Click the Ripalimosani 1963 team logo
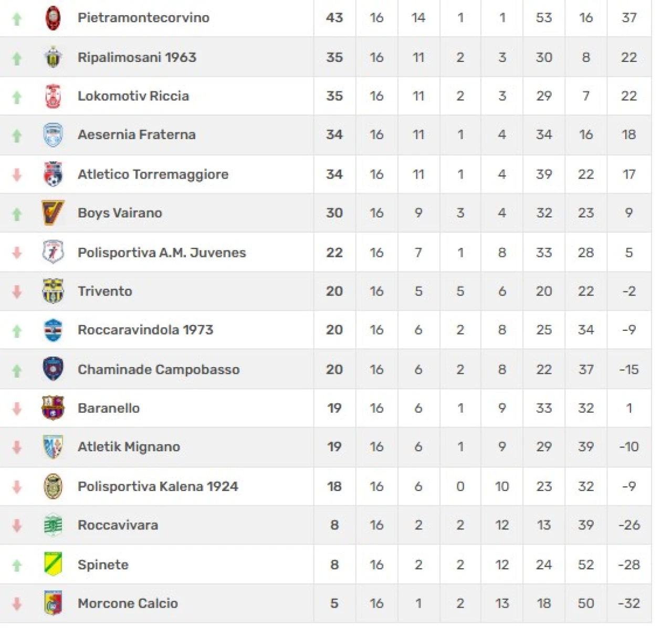Screen dimensions: 672x636 53,57
